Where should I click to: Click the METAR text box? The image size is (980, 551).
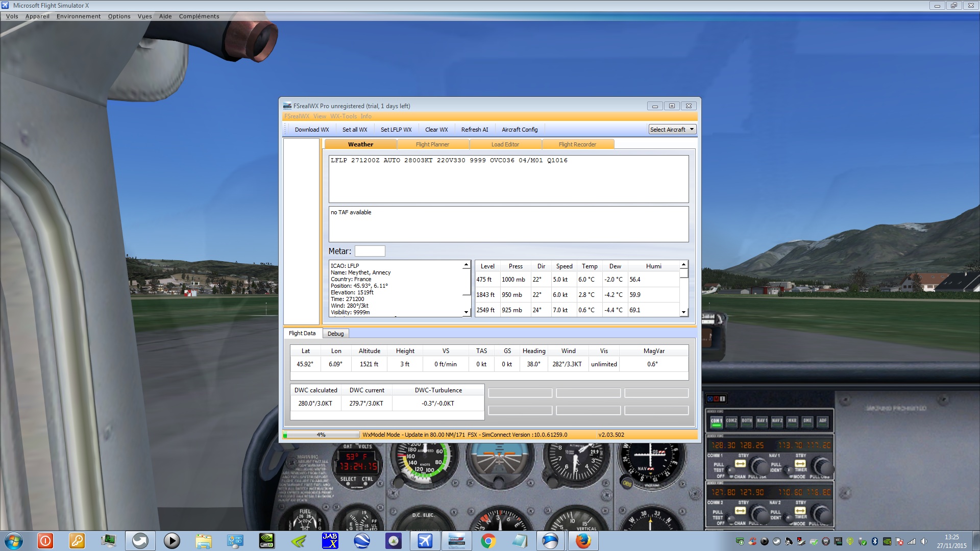pyautogui.click(x=508, y=179)
